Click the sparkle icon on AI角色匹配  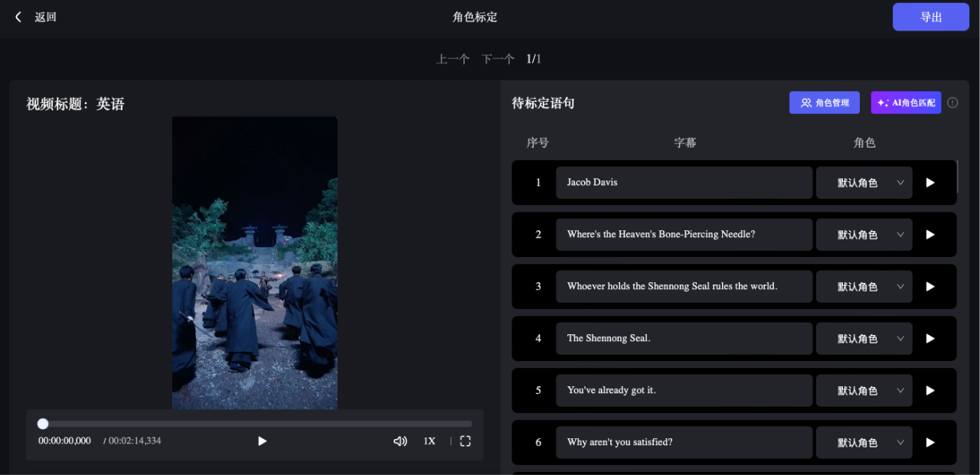882,102
